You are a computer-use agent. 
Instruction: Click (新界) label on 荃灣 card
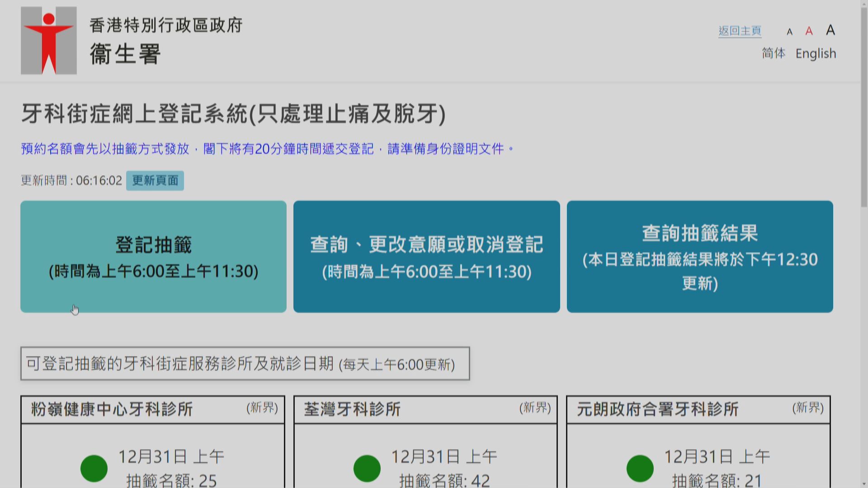[x=535, y=408]
